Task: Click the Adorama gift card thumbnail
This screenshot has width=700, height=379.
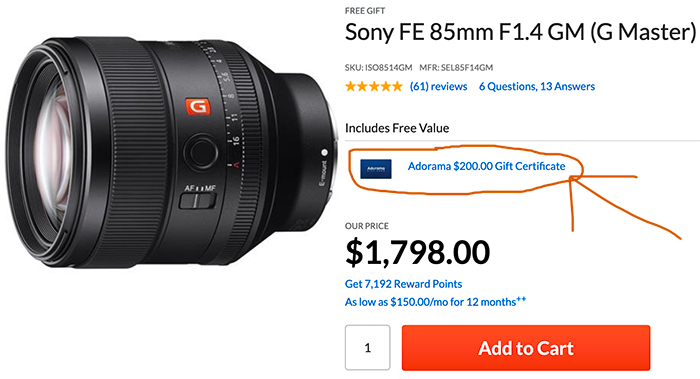Action: [x=376, y=169]
